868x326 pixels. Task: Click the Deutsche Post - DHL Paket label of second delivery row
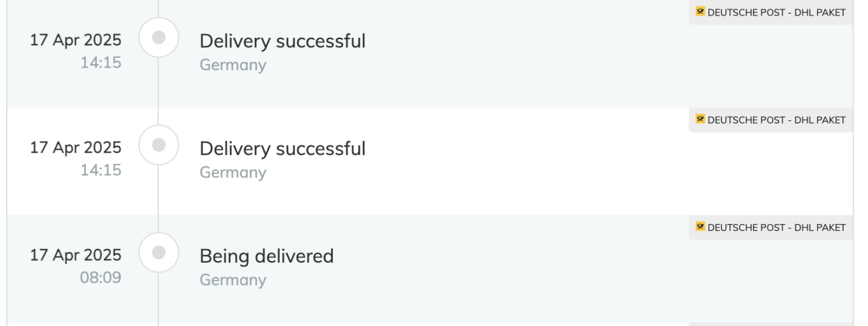pos(771,119)
